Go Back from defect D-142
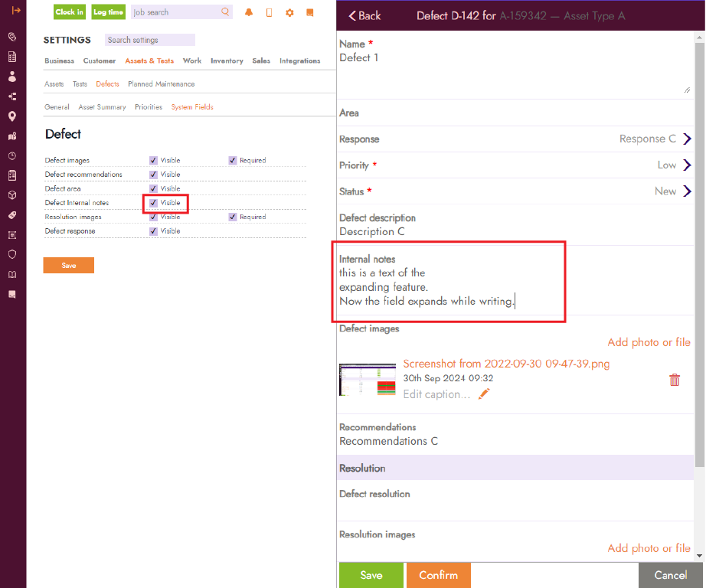The image size is (706, 588). (x=364, y=16)
